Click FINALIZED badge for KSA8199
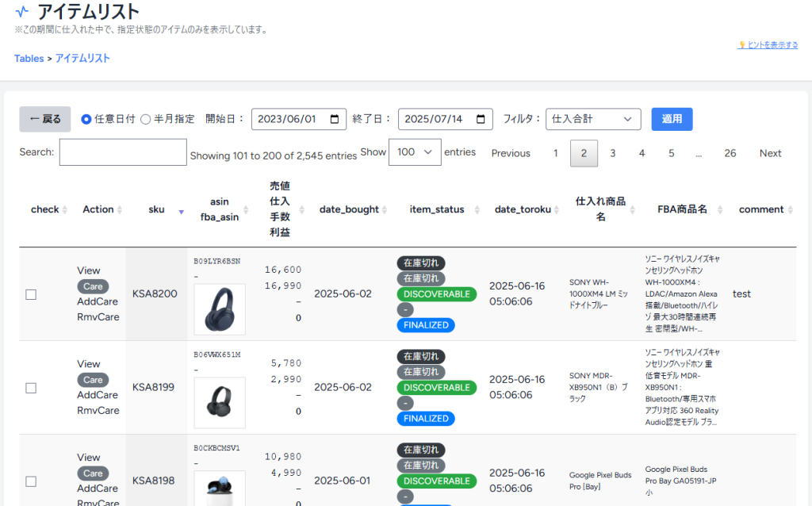This screenshot has width=812, height=506. pos(426,418)
